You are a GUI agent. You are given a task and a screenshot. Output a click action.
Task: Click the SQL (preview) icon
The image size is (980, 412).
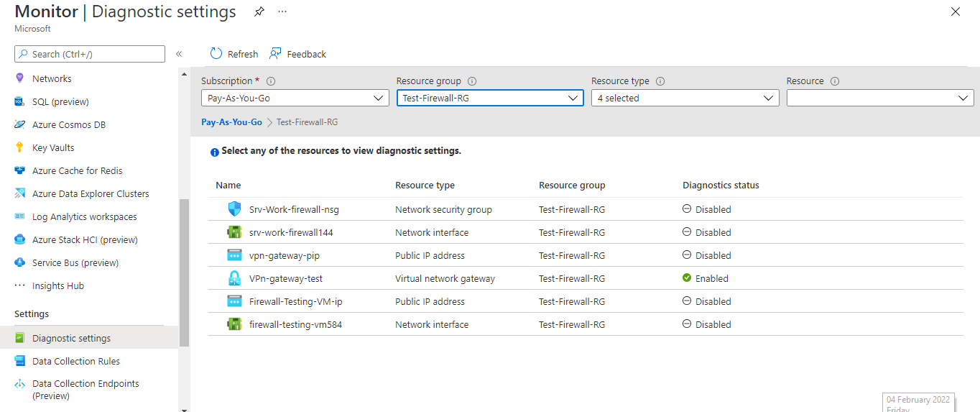click(x=19, y=101)
